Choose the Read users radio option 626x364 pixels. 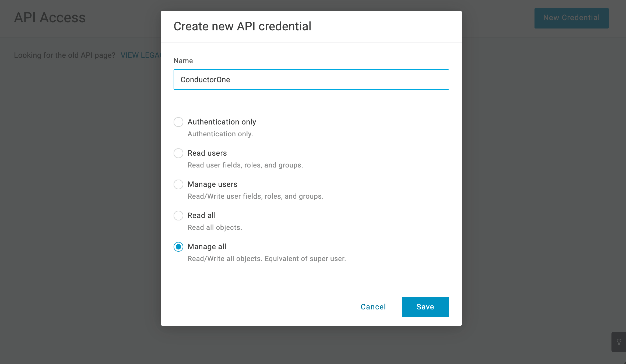tap(178, 153)
